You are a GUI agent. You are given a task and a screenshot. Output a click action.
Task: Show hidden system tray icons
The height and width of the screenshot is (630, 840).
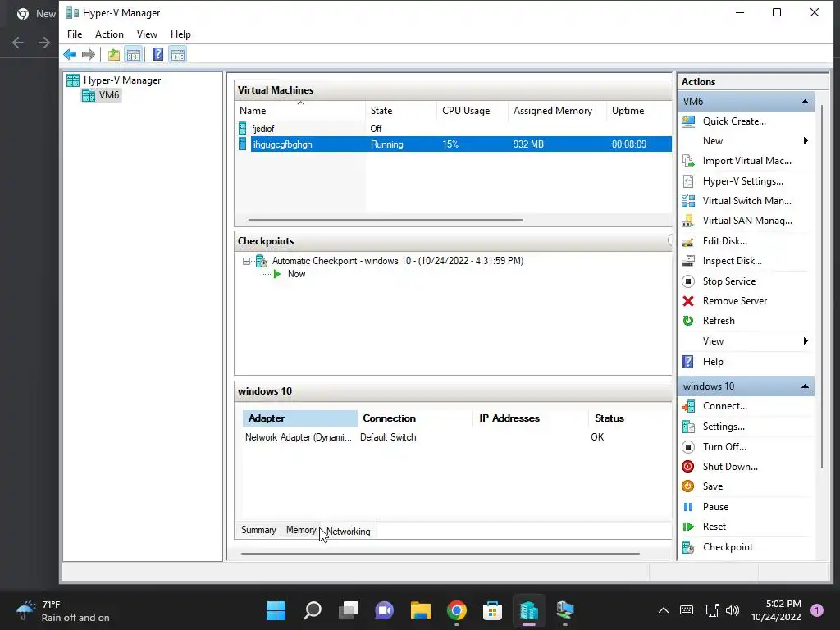click(663, 610)
